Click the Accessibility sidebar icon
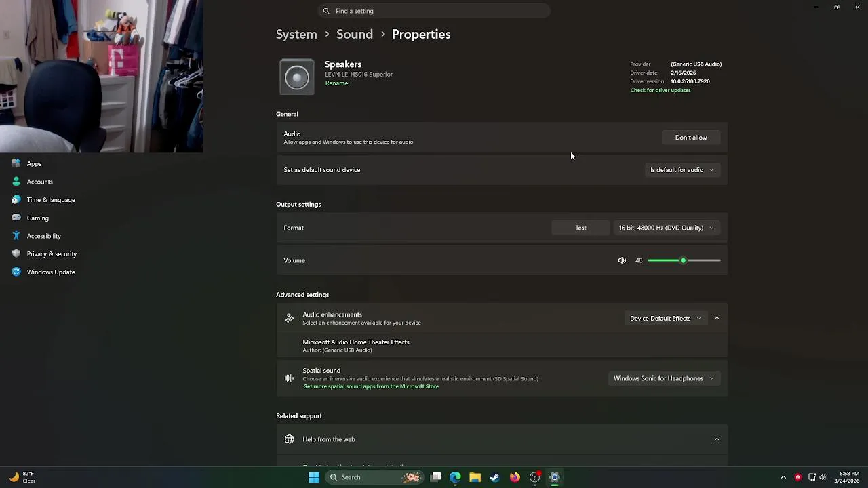868x488 pixels. pos(16,236)
